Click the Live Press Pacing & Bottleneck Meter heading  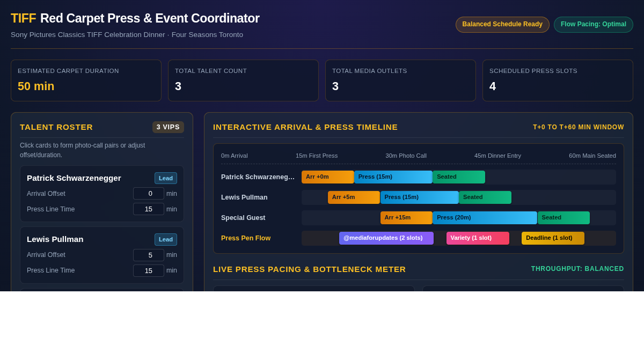pyautogui.click(x=310, y=269)
